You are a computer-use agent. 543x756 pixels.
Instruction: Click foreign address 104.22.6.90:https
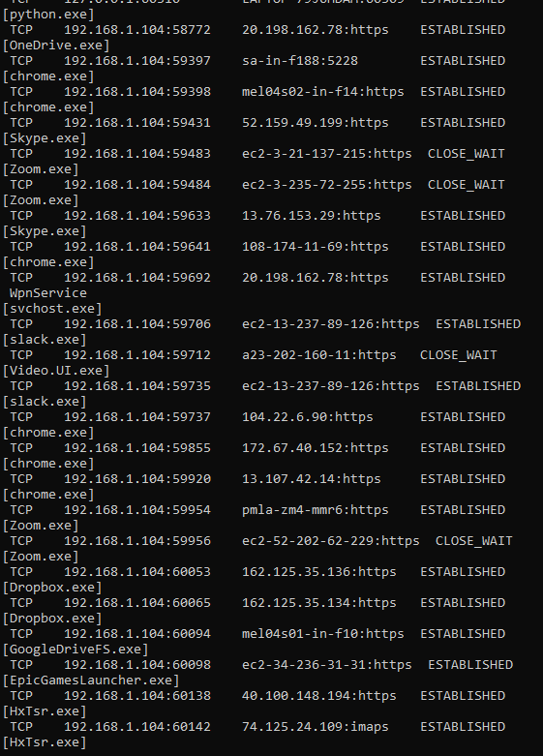pyautogui.click(x=308, y=417)
